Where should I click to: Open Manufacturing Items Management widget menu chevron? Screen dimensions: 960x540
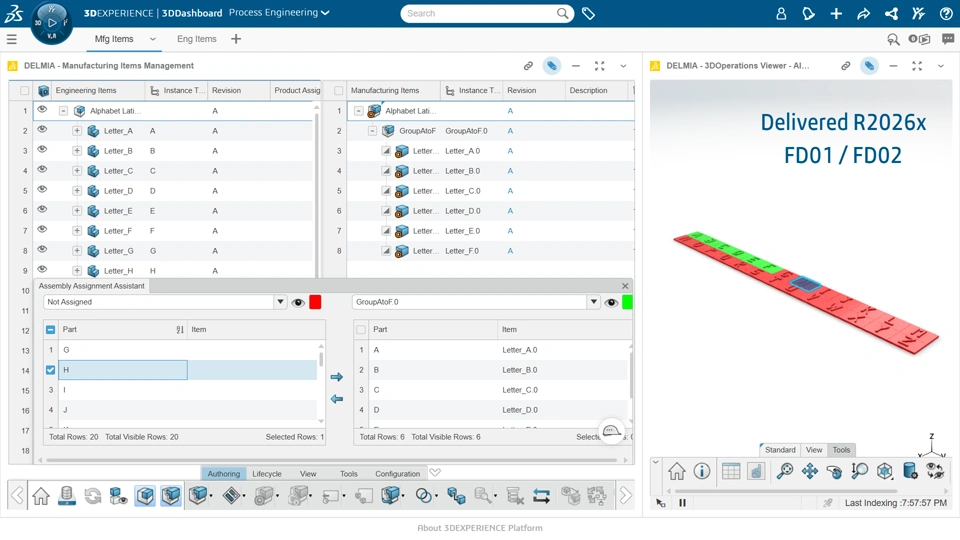(623, 66)
